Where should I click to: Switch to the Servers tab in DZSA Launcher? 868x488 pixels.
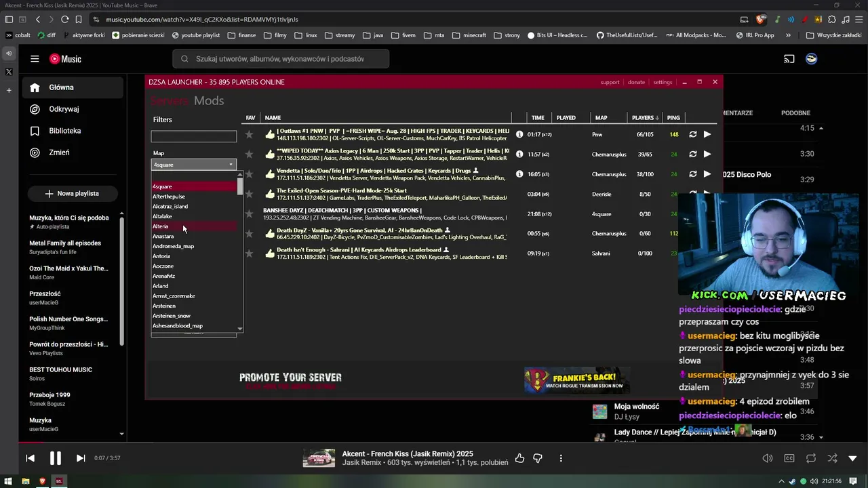pos(170,101)
